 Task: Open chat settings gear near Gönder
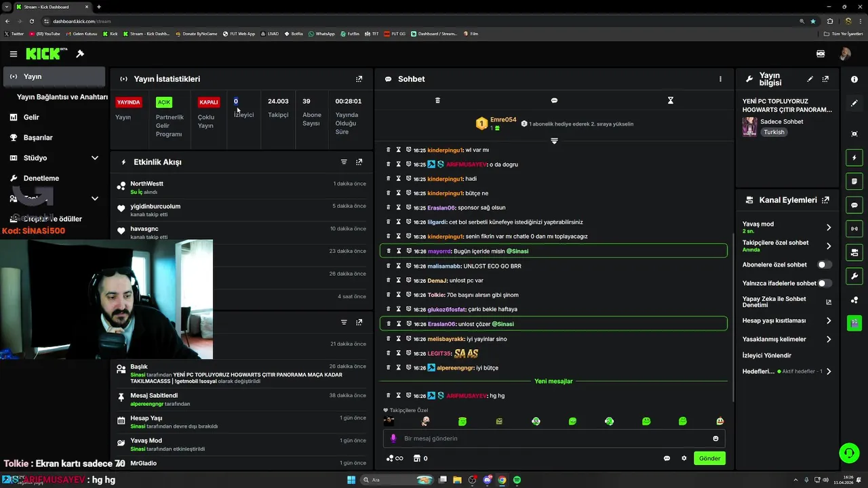684,458
